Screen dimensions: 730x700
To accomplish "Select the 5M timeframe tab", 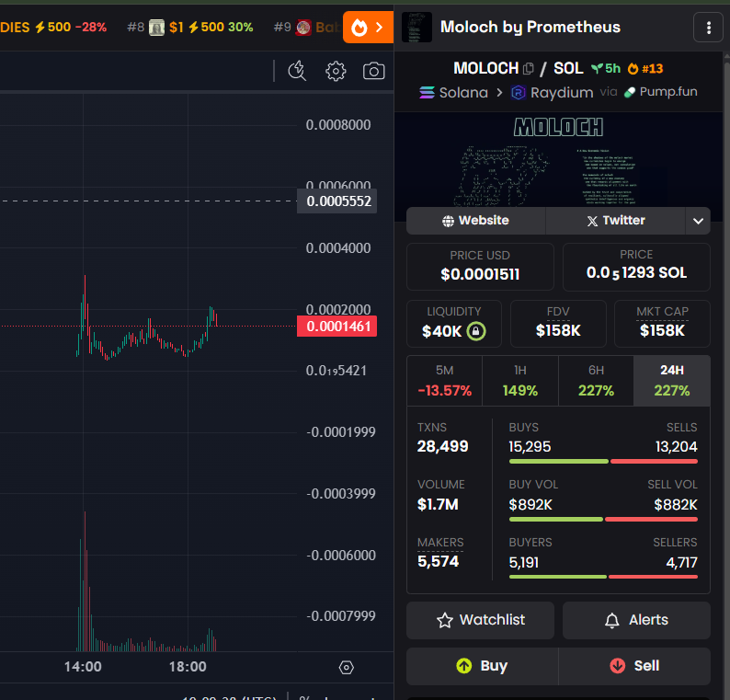I will pos(445,381).
